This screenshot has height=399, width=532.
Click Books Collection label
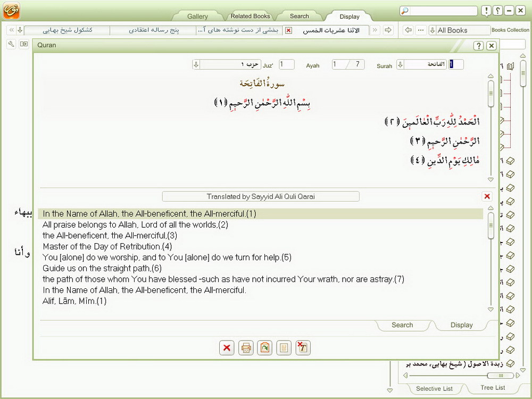[x=510, y=30]
